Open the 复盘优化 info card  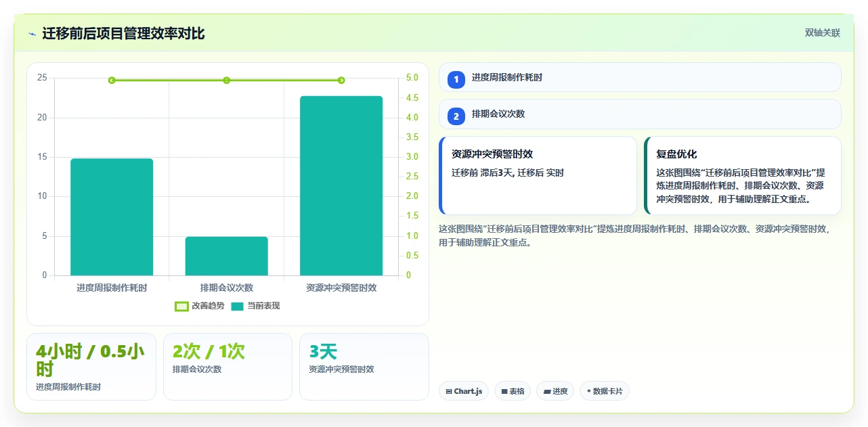coord(742,175)
